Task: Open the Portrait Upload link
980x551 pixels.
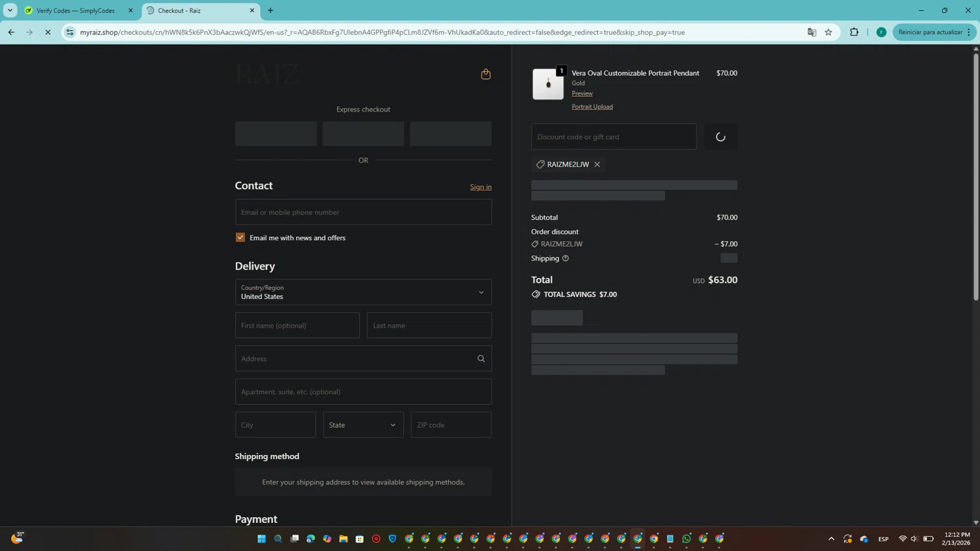Action: click(x=592, y=106)
